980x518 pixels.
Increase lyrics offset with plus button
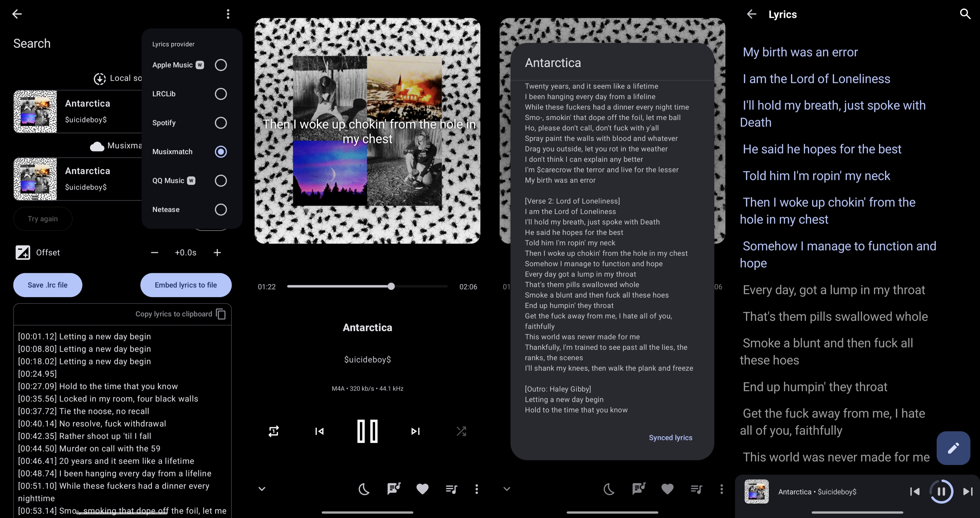pos(217,253)
